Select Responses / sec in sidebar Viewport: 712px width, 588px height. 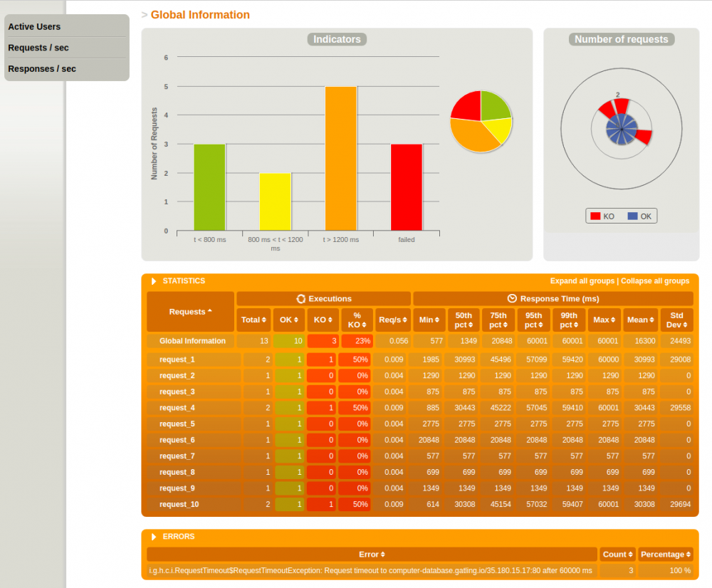coord(42,69)
